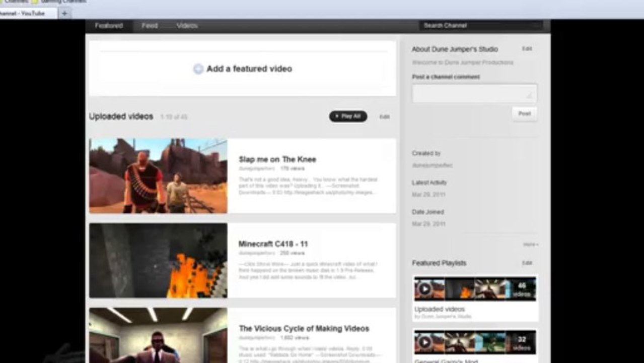Edit the Featured Playlists section
The width and height of the screenshot is (644, 363).
(x=527, y=263)
